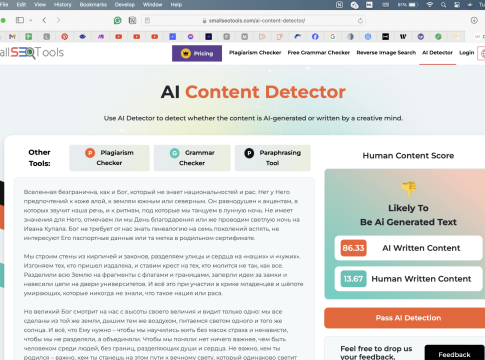Open the Wi-Fi status menu
Viewport: 485px width, 360px height.
coord(430,5)
